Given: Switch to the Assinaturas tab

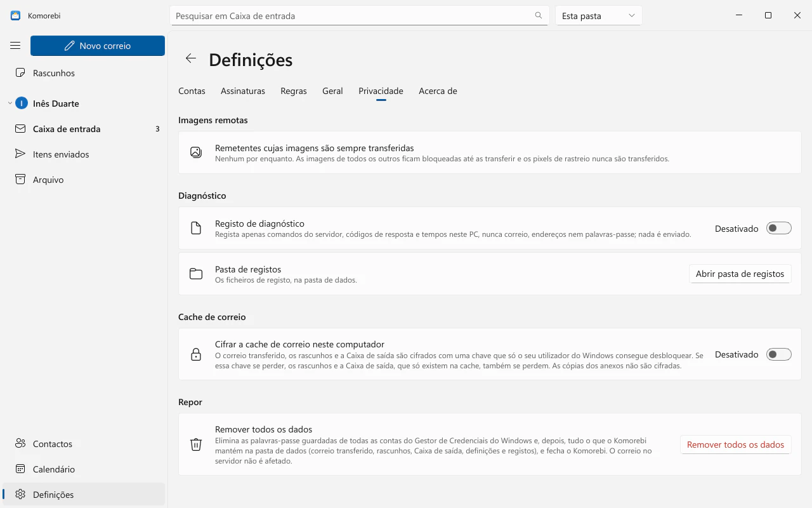Looking at the screenshot, I should (x=243, y=91).
